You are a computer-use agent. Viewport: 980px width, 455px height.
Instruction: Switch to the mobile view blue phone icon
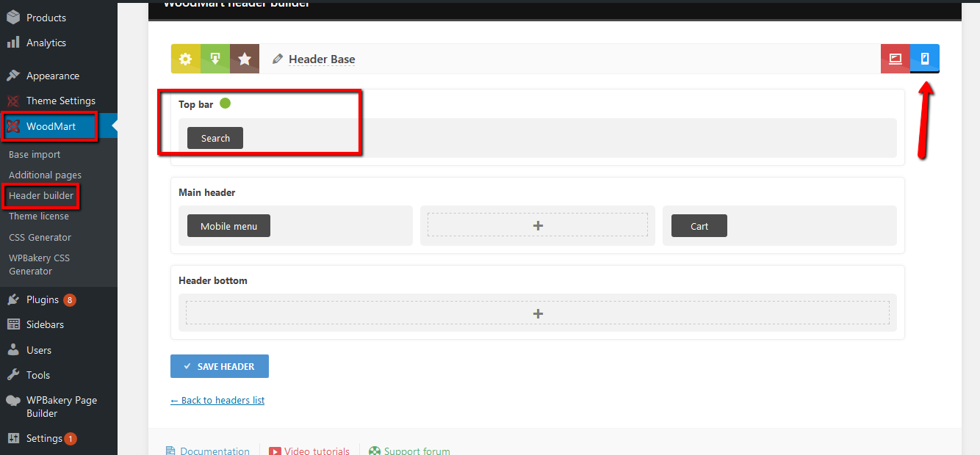(x=925, y=59)
